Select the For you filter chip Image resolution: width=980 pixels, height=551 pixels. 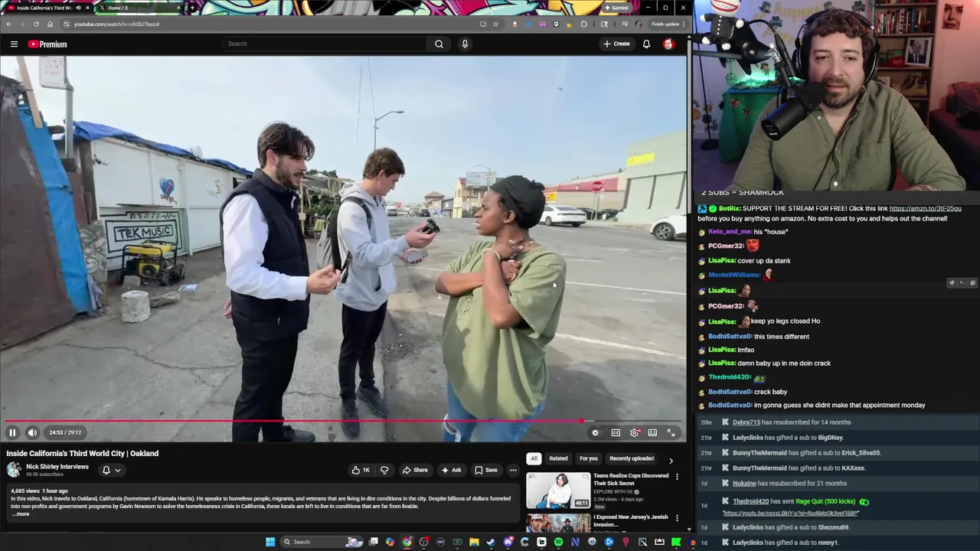coord(588,458)
